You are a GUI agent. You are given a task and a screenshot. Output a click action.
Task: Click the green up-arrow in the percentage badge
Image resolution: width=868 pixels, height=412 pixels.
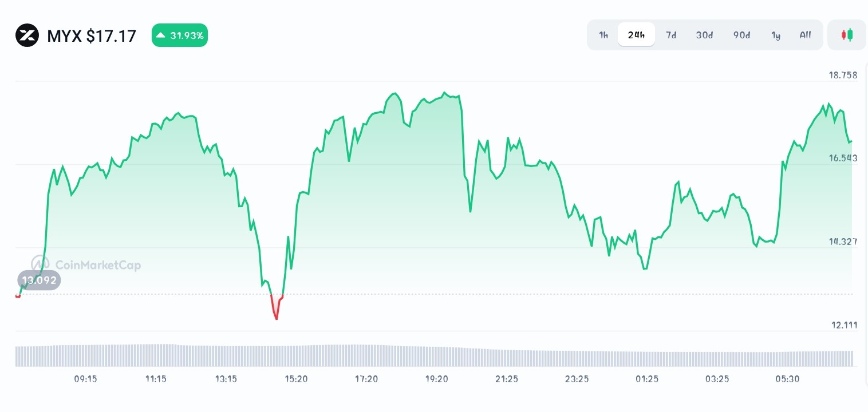[162, 35]
